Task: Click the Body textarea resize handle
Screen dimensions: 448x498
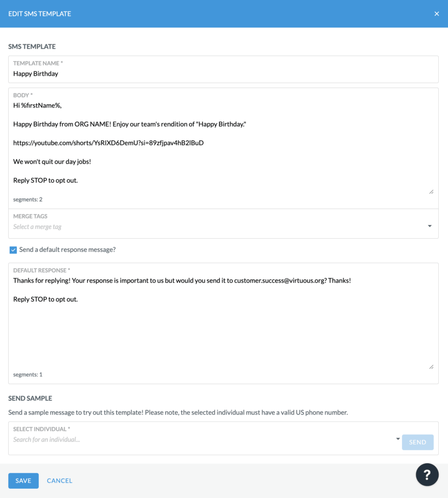Action: (x=431, y=192)
